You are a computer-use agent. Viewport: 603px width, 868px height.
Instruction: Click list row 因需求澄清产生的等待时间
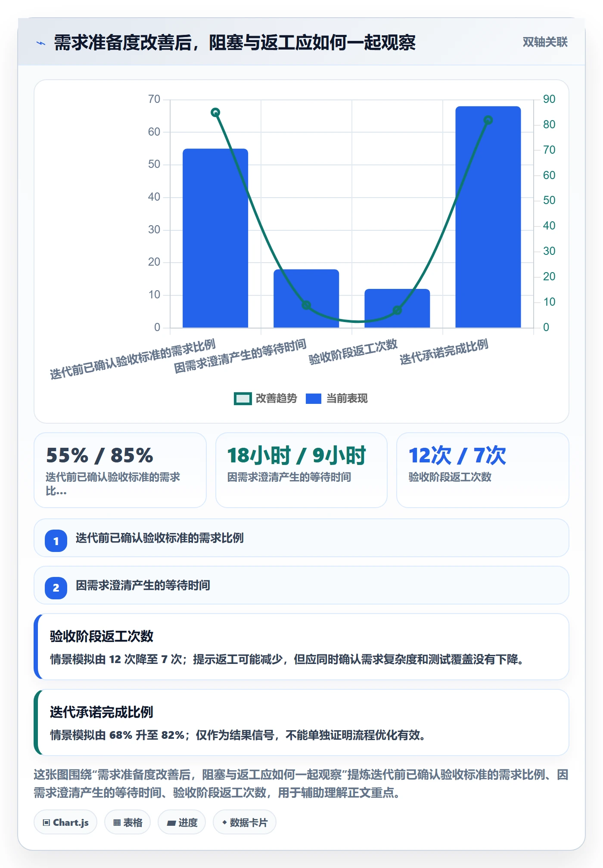(301, 585)
